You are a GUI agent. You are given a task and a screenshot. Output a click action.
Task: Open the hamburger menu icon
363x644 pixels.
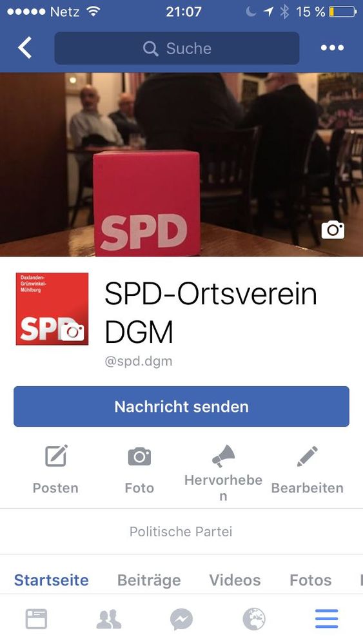point(327,619)
